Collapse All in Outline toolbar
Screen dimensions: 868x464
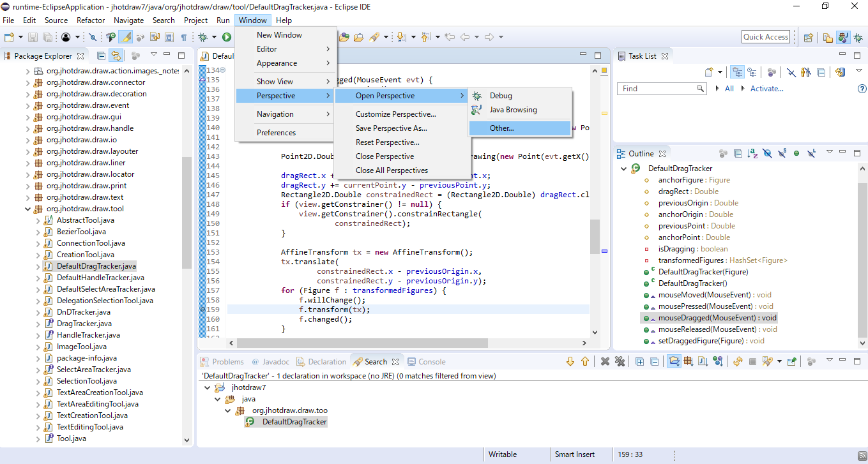click(x=738, y=153)
